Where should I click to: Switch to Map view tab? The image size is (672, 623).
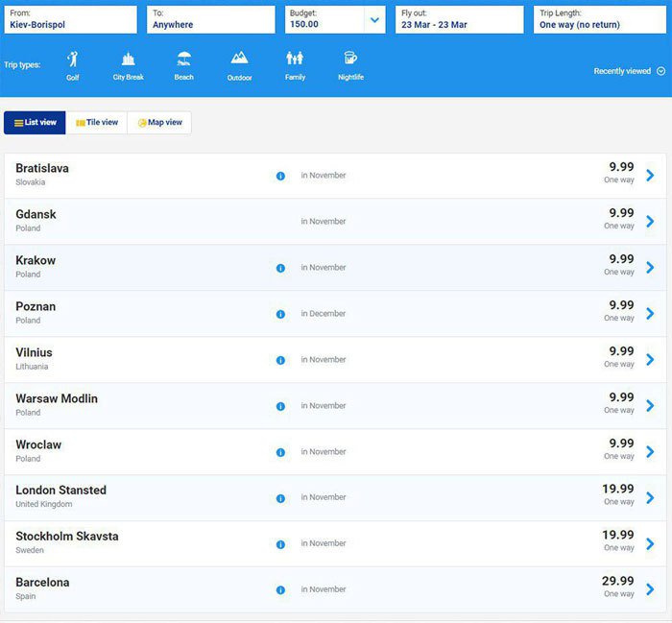click(x=159, y=123)
